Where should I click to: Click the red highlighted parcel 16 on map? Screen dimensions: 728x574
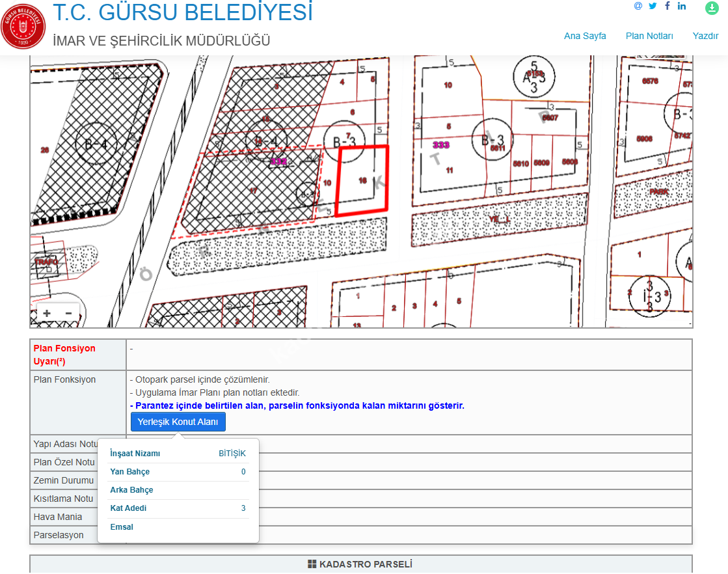pyautogui.click(x=362, y=180)
